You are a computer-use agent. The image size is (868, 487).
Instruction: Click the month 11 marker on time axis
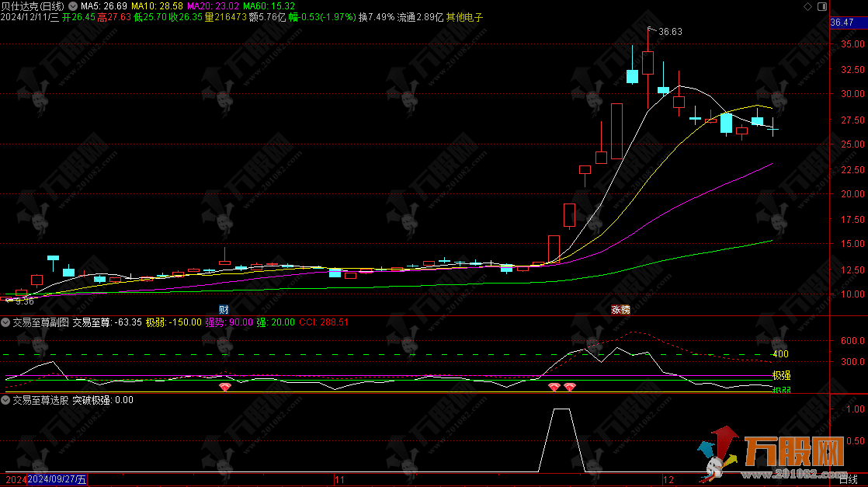click(339, 480)
